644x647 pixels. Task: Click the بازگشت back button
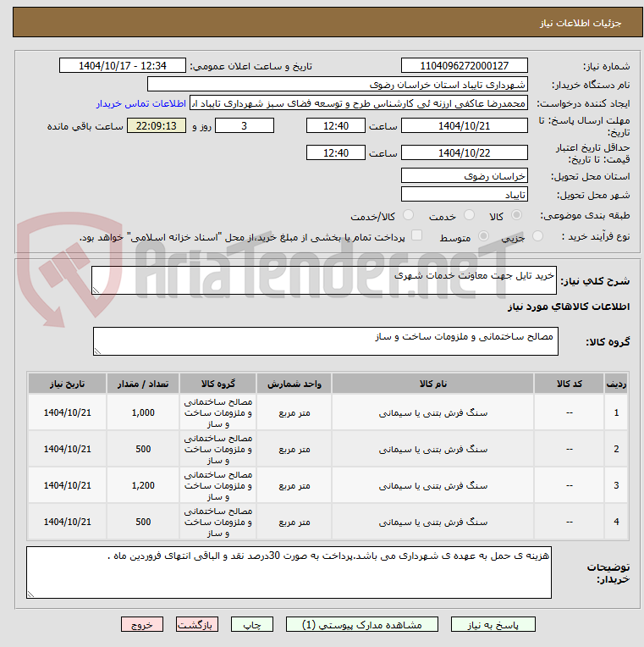pos(196,624)
